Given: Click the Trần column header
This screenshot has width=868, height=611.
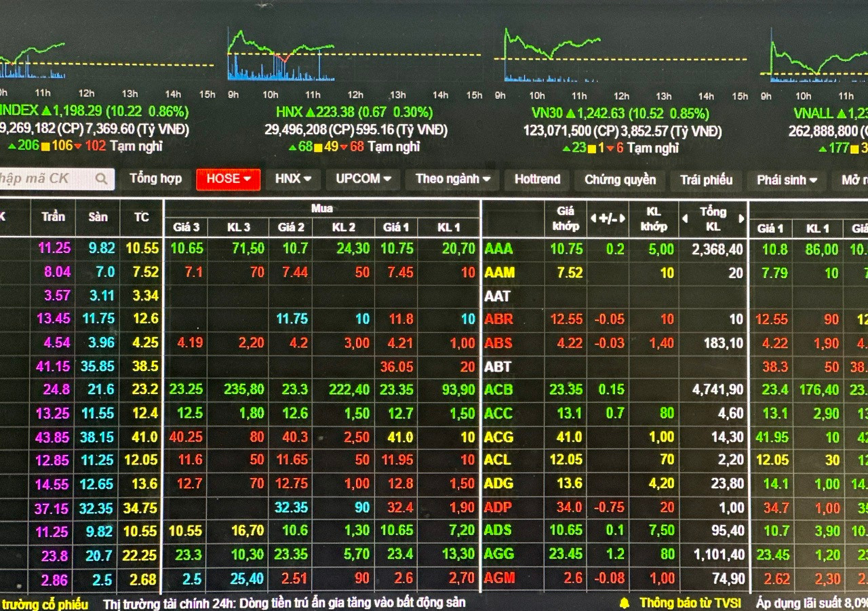Looking at the screenshot, I should [53, 216].
